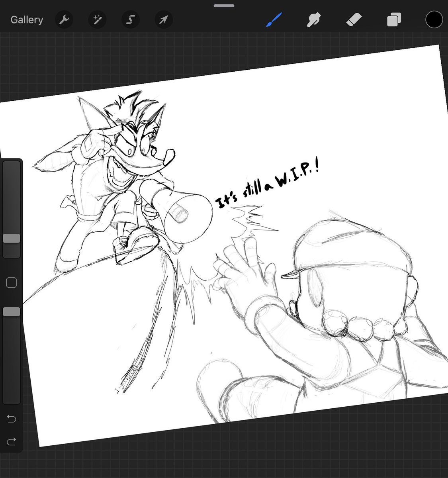Open the Adjustments magic wand menu

pyautogui.click(x=97, y=20)
